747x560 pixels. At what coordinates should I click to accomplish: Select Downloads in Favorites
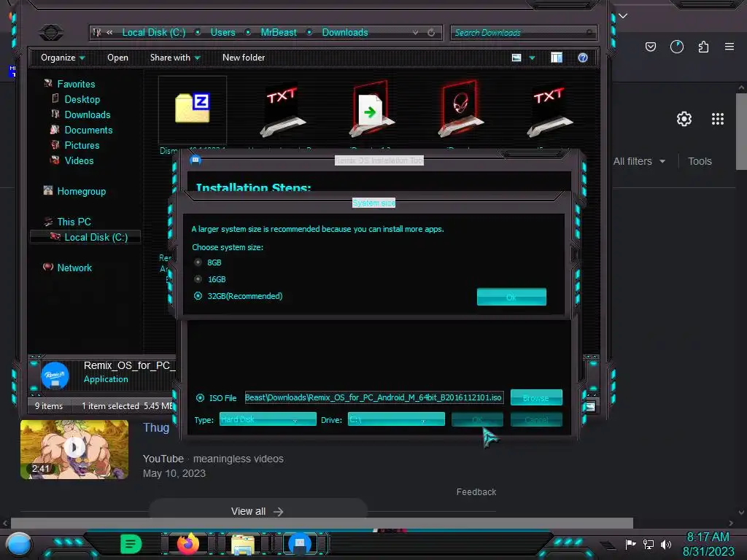pyautogui.click(x=88, y=114)
